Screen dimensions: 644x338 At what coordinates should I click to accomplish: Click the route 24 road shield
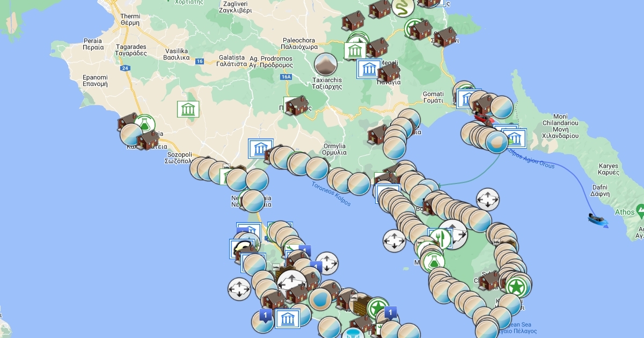[125, 68]
